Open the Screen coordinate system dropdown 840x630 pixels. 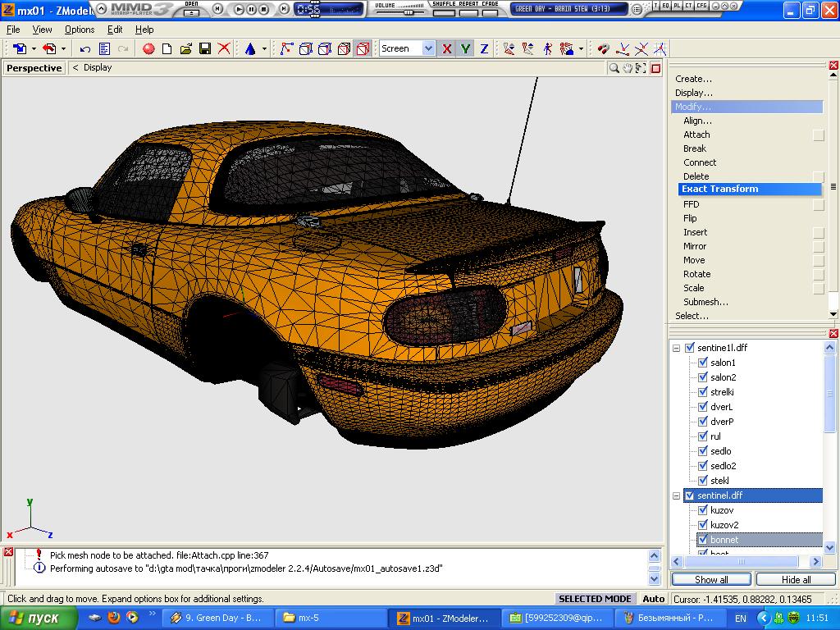[x=428, y=49]
